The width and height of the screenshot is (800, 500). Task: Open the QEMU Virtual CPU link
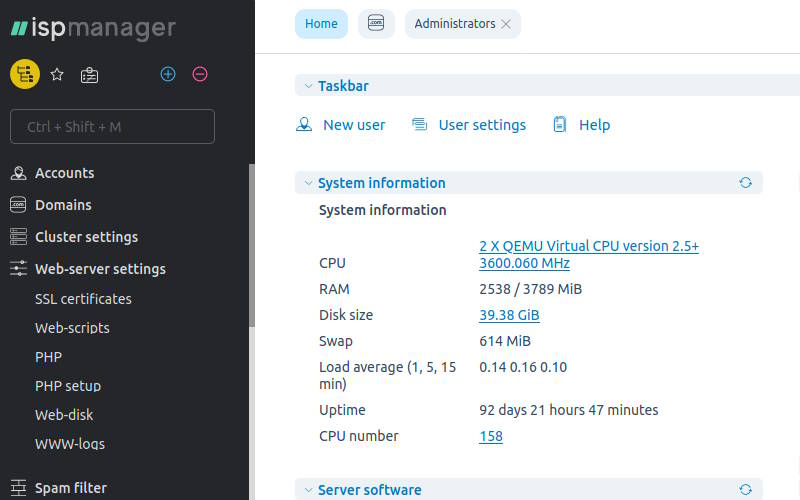589,254
